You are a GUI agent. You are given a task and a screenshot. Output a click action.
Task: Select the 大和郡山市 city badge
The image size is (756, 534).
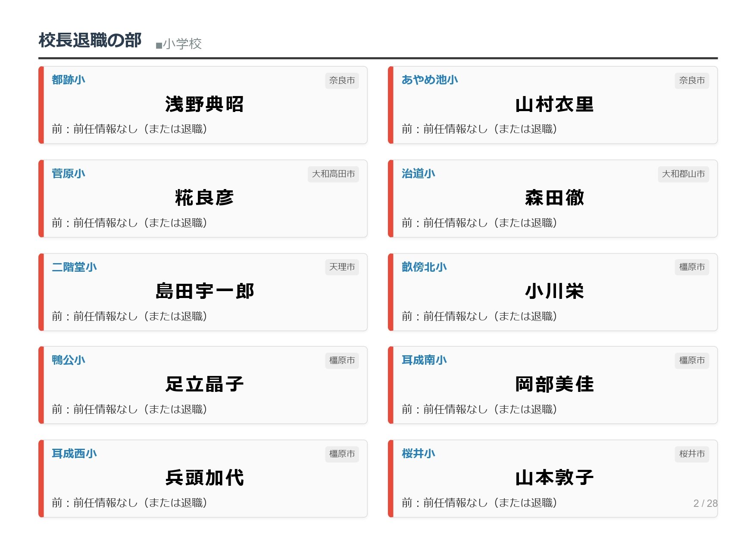click(x=683, y=174)
